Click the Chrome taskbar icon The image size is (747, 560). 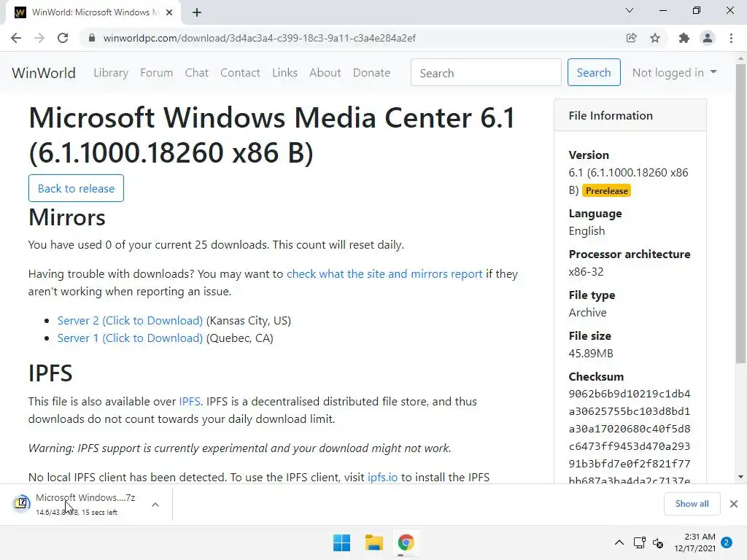(406, 542)
